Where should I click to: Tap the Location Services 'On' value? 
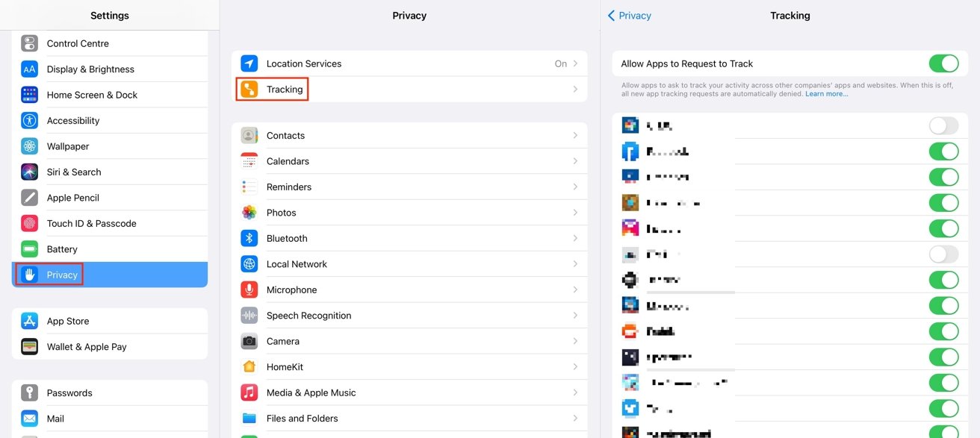coord(561,63)
